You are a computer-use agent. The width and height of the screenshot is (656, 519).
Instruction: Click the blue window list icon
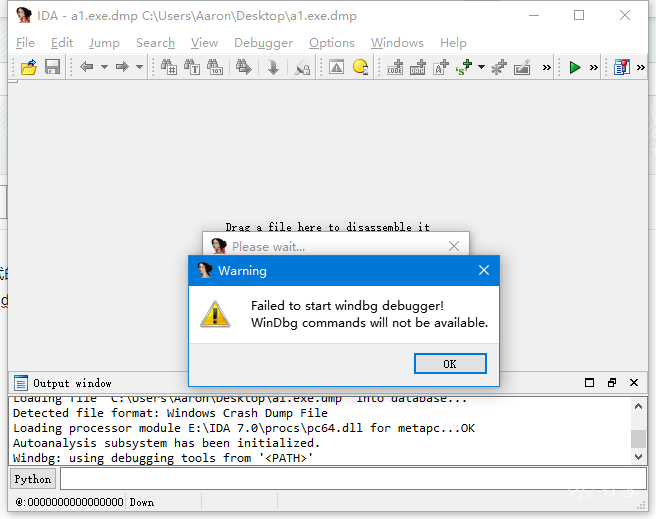coord(622,67)
